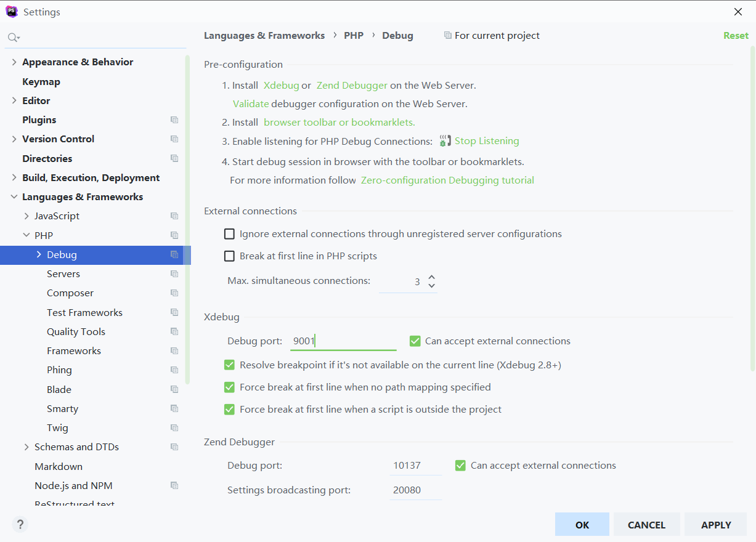Open Zero-configuration Debugging tutorial link
This screenshot has height=542, width=756.
tap(447, 180)
